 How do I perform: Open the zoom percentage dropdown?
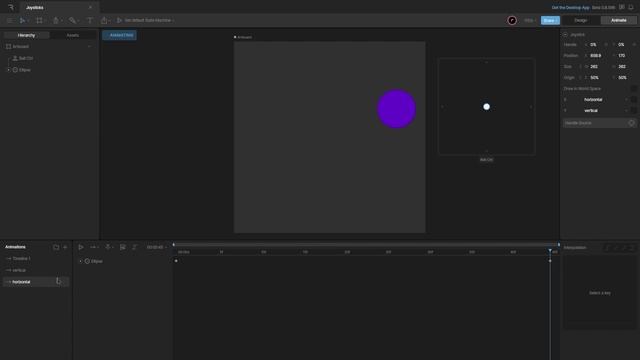[530, 20]
